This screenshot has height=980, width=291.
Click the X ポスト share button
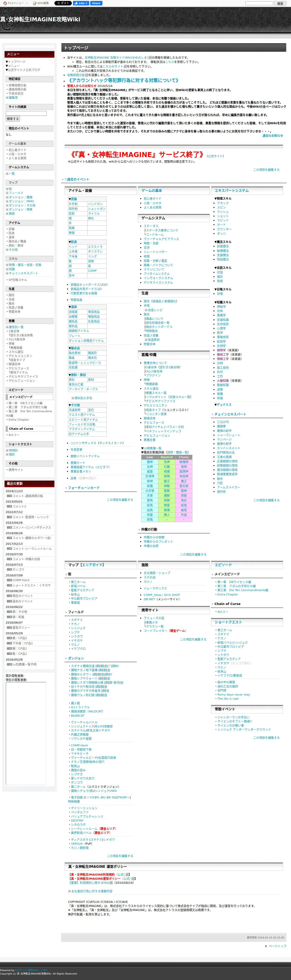(x=63, y=3)
